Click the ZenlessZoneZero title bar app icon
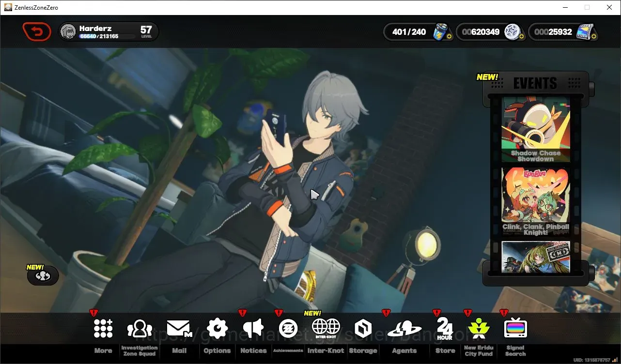 coord(8,7)
